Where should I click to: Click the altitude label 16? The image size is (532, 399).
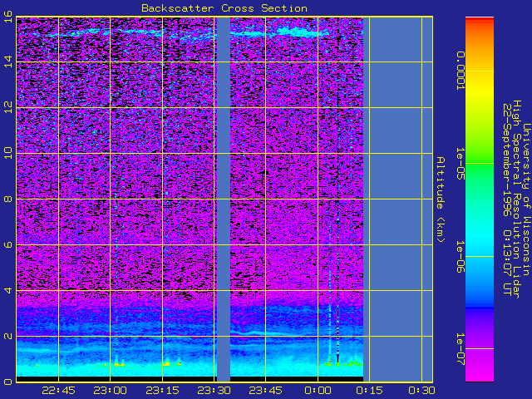click(8, 16)
